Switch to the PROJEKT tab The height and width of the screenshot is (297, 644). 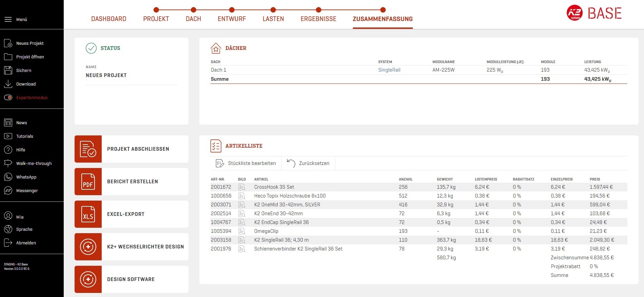coord(156,19)
